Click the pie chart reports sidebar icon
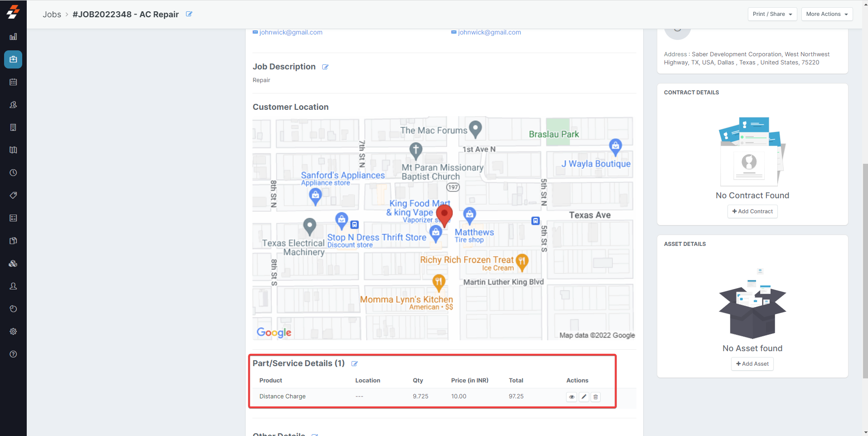Viewport: 868px width, 436px height. (13, 309)
